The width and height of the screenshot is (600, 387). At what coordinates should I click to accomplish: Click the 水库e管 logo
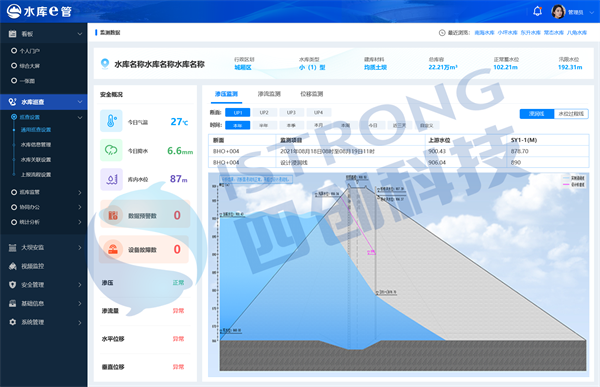pos(39,11)
